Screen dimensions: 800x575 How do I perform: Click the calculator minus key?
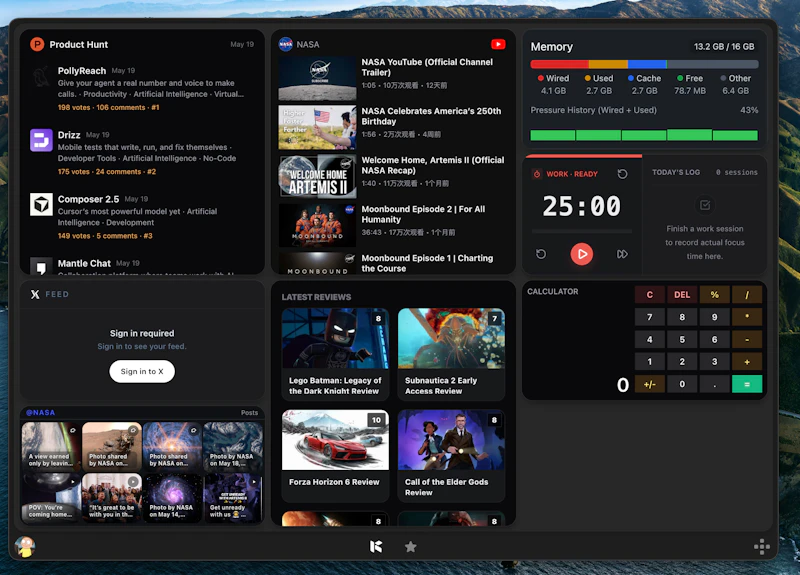pyautogui.click(x=747, y=339)
